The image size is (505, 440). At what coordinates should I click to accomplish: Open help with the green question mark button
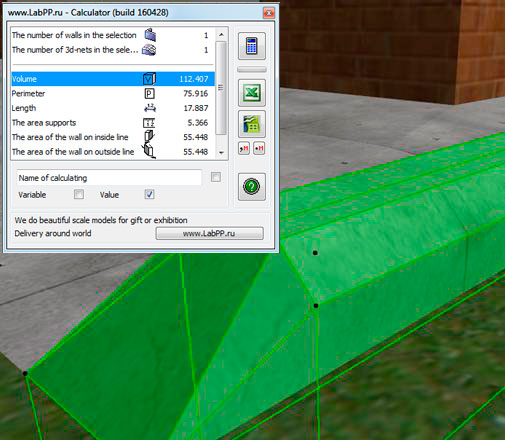point(252,187)
